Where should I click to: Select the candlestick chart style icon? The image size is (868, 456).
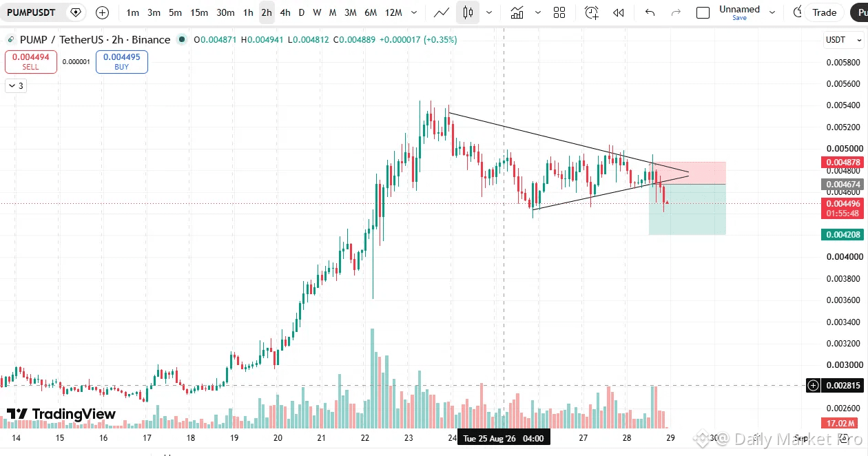468,12
